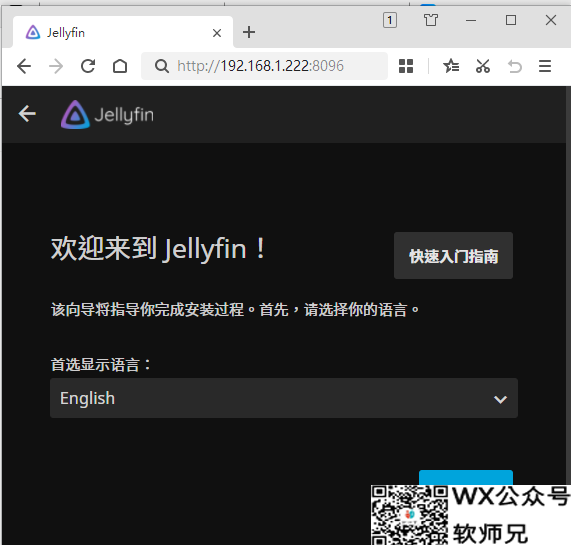Select the Jellyfin browser tab
The width and height of the screenshot is (571, 545).
(x=123, y=32)
